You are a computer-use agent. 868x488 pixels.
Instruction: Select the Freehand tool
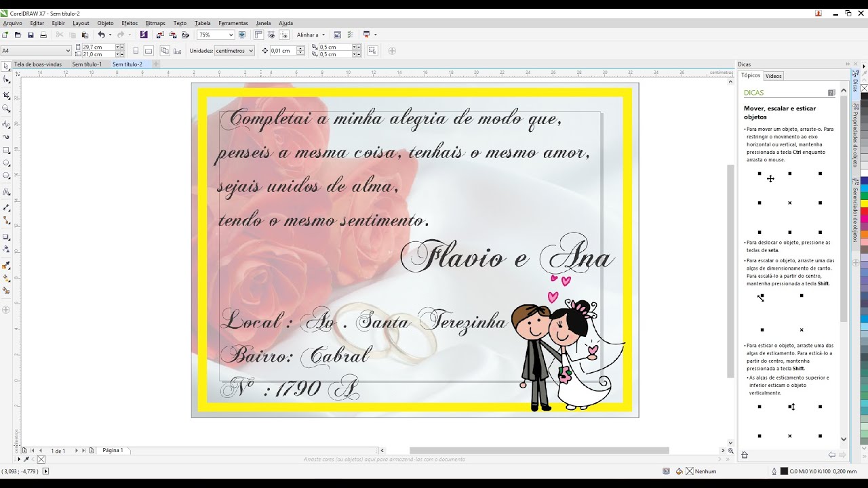[x=6, y=124]
